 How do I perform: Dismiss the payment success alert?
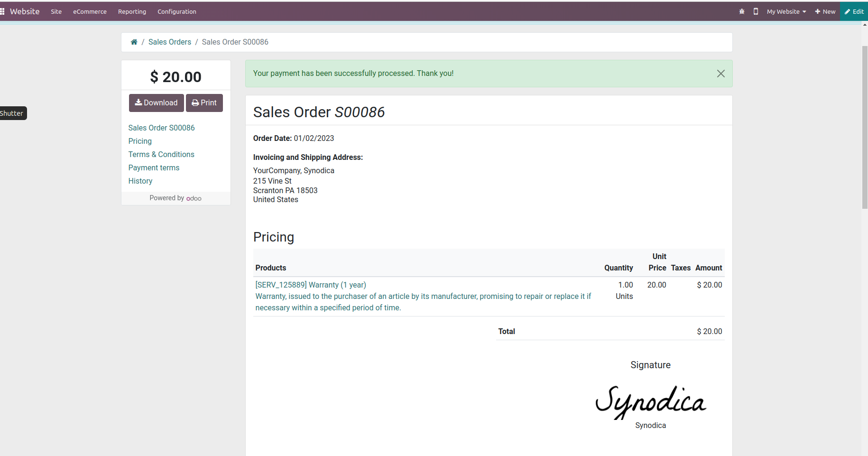point(721,74)
